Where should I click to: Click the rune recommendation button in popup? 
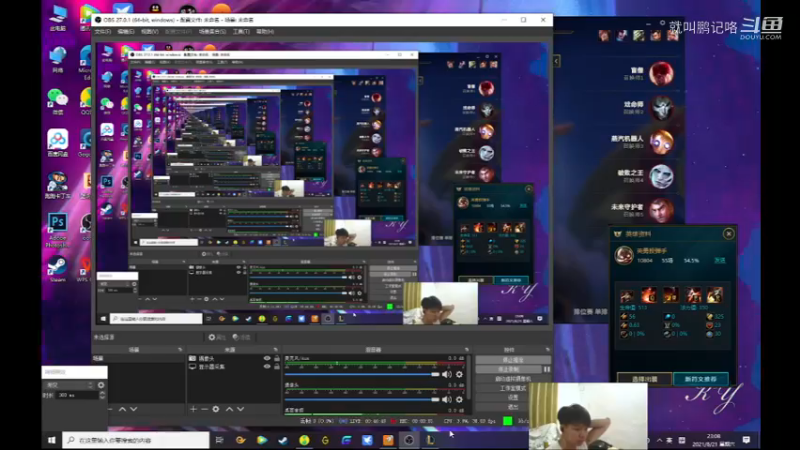pos(701,379)
